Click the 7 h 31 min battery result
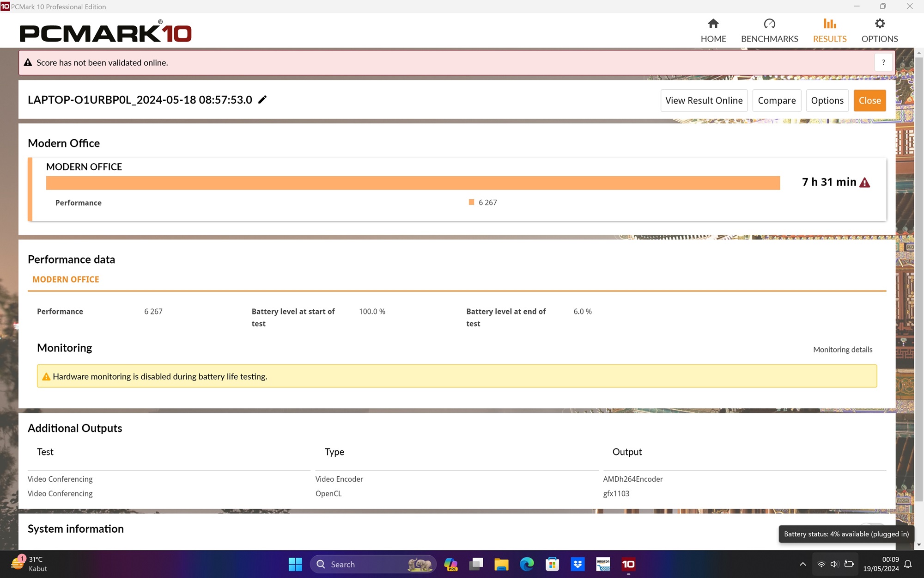This screenshot has height=578, width=924. (x=829, y=182)
